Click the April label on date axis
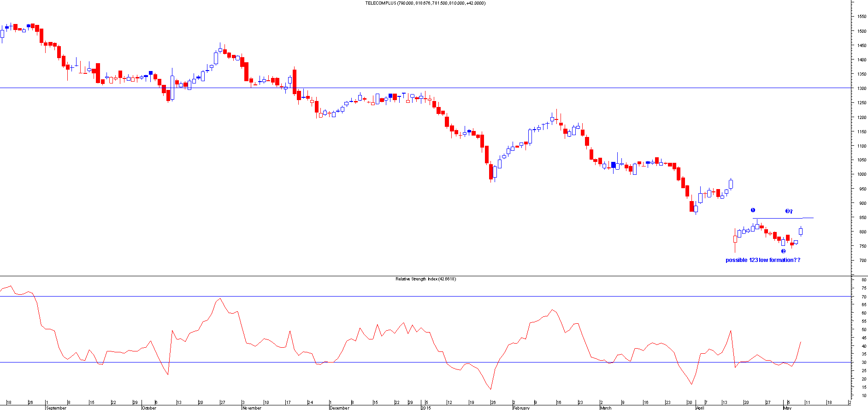Image resolution: width=868 pixels, height=410 pixels. click(700, 408)
